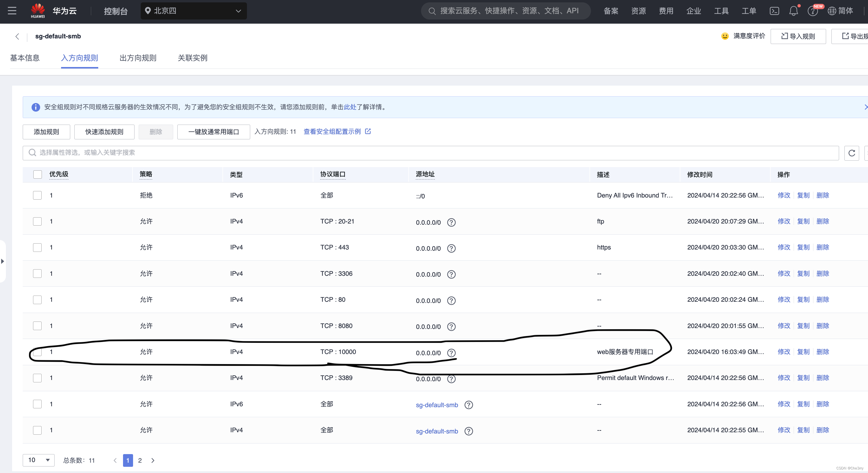Click the 添加规则 button
The height and width of the screenshot is (473, 868).
pos(46,132)
